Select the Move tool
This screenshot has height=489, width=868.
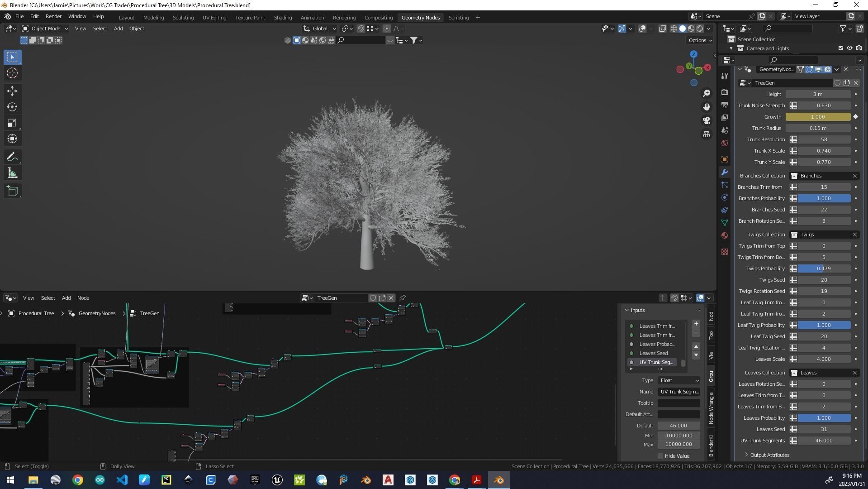click(x=12, y=91)
